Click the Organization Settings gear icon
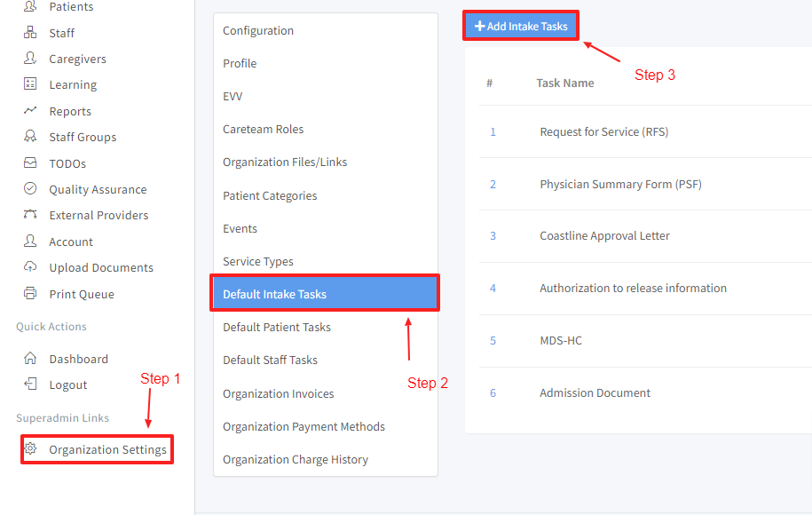812x515 pixels. (x=30, y=449)
